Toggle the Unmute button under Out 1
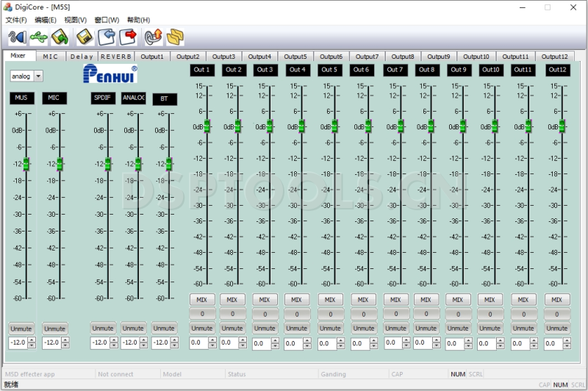Screen dimensions: 588x391 [x=202, y=329]
